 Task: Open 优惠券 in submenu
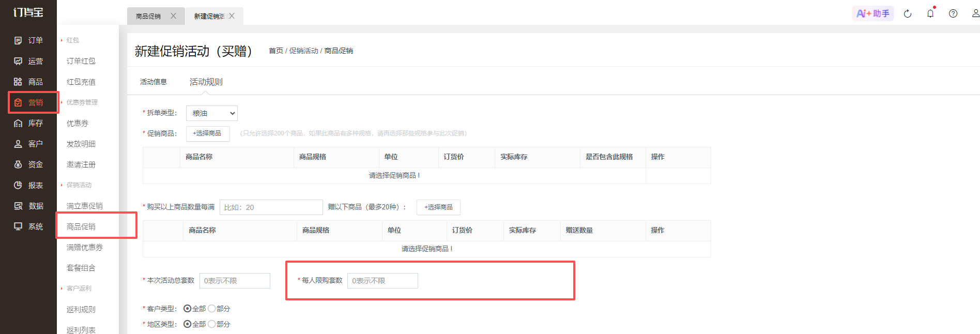(78, 123)
